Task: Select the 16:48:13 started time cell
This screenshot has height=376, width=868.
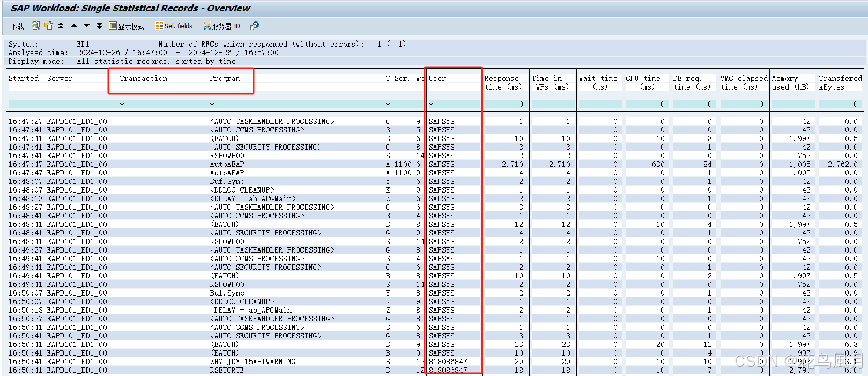Action: point(25,198)
